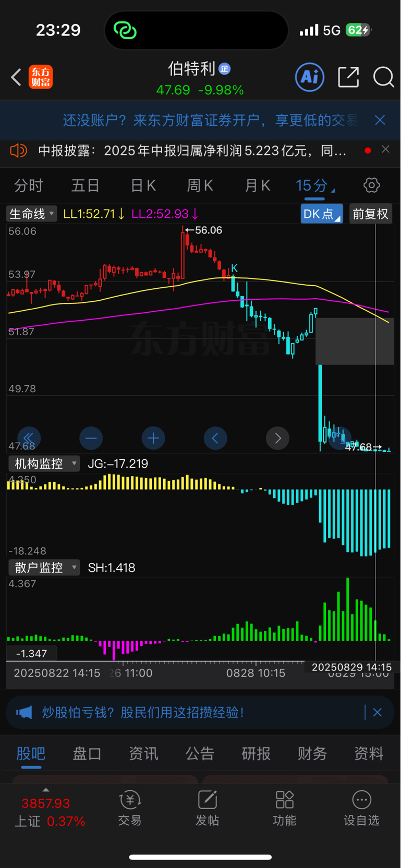This screenshot has height=868, width=401.
Task: Switch to 月K chart tab
Action: [258, 185]
